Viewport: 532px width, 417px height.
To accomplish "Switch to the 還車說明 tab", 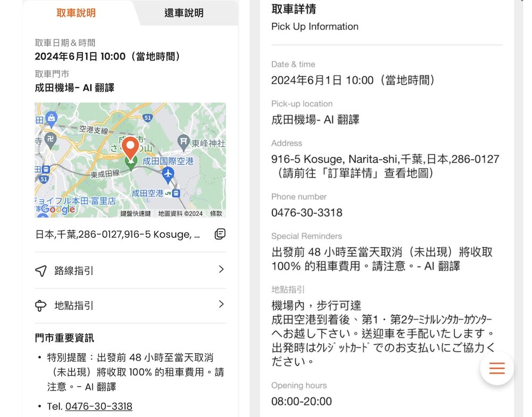I will tap(184, 13).
